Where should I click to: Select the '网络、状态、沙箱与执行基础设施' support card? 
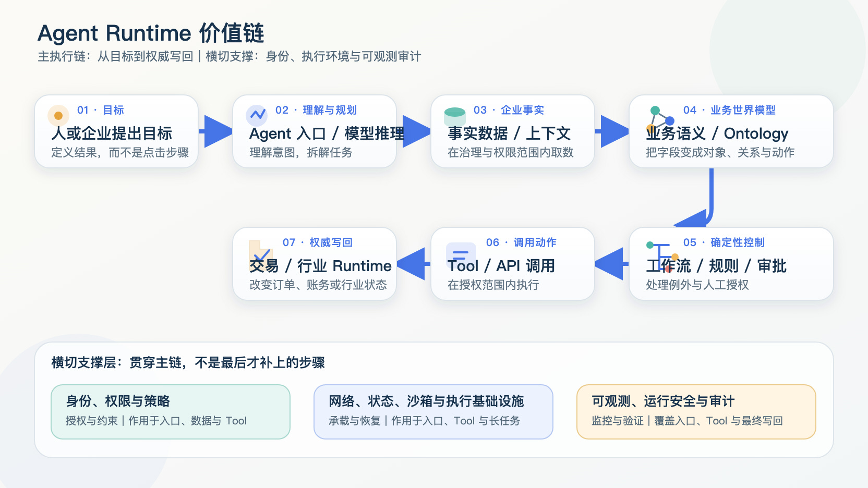tap(433, 412)
